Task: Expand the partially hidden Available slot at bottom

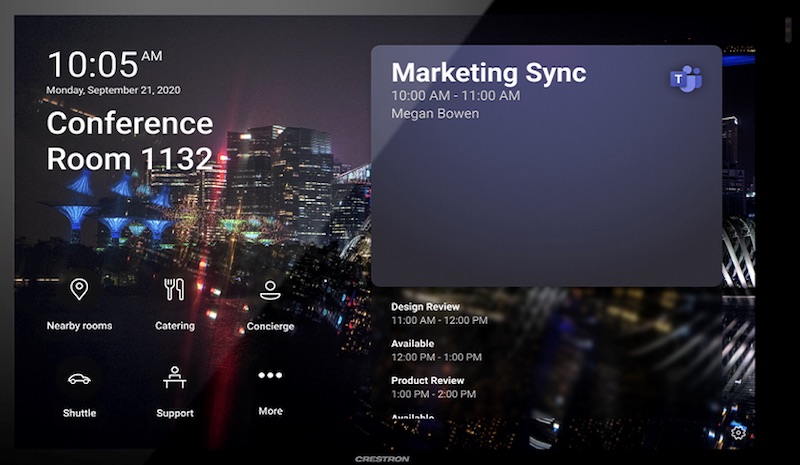Action: tap(412, 416)
